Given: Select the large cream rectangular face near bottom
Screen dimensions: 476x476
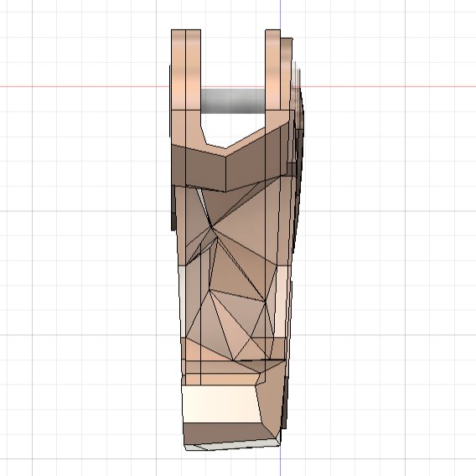Looking at the screenshot, I should (x=221, y=404).
